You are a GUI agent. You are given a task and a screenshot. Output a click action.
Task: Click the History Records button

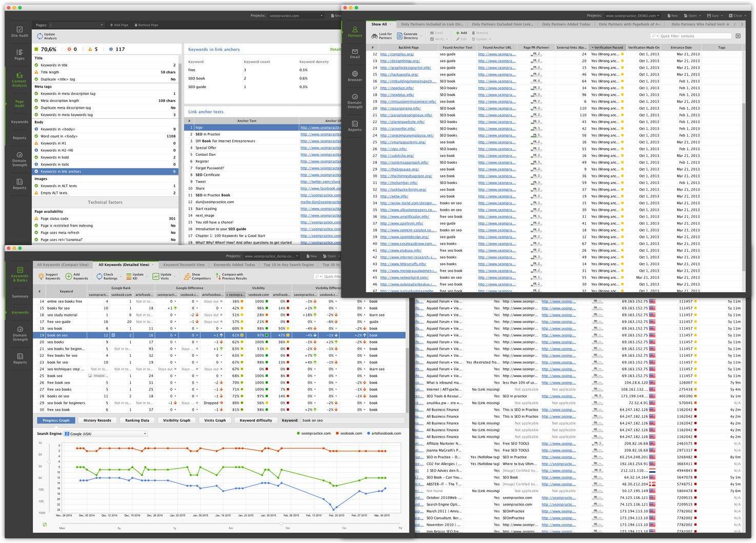pyautogui.click(x=97, y=420)
